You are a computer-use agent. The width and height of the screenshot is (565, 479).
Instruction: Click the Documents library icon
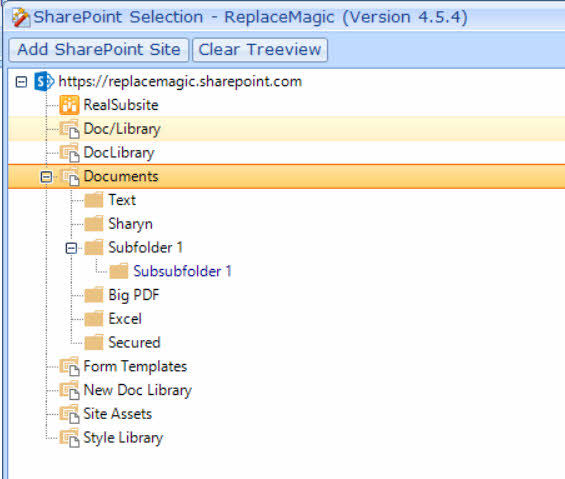[x=70, y=177]
